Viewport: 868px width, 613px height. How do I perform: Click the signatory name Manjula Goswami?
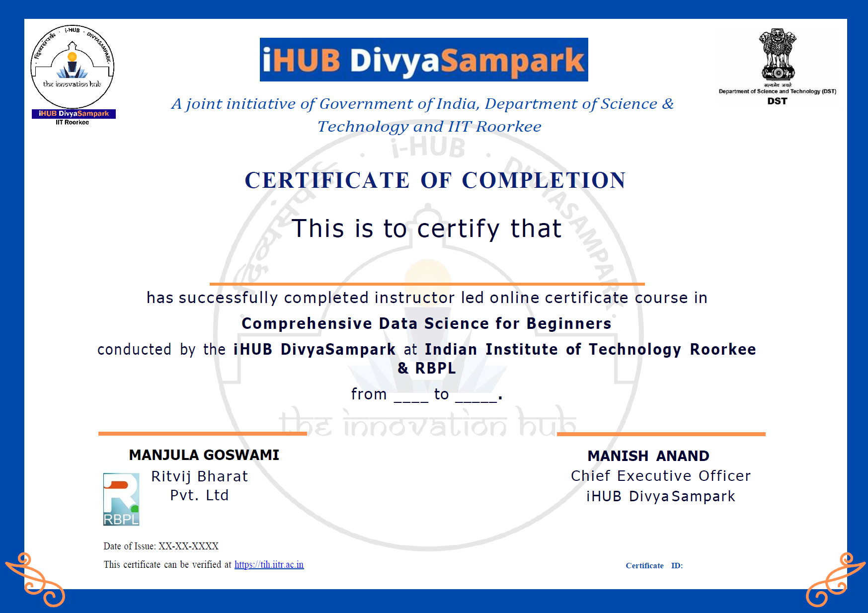(204, 455)
